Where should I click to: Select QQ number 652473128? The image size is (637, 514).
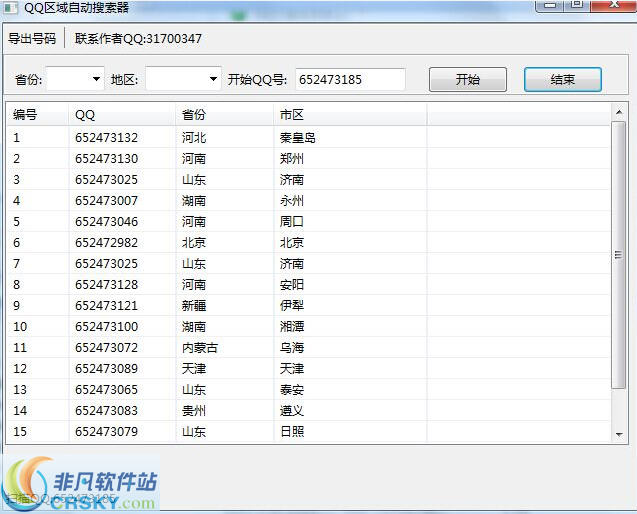(x=106, y=285)
